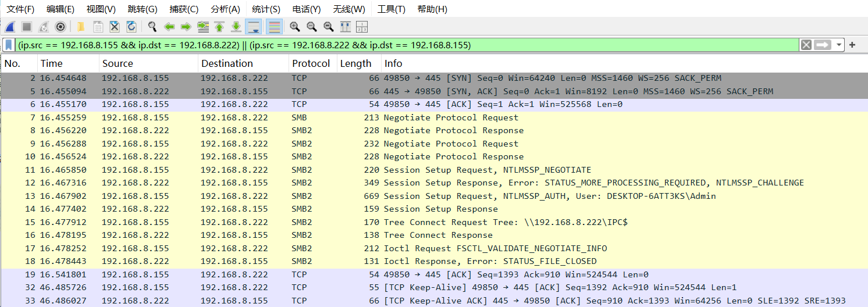Zoom in on packet list text
Screen dimensions: 868x307
295,27
